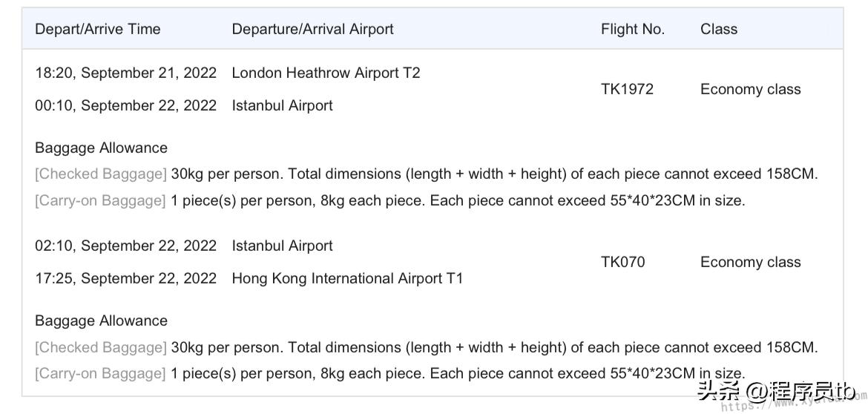
Task: Click the first [Checked Baggage] label
Action: (x=101, y=174)
